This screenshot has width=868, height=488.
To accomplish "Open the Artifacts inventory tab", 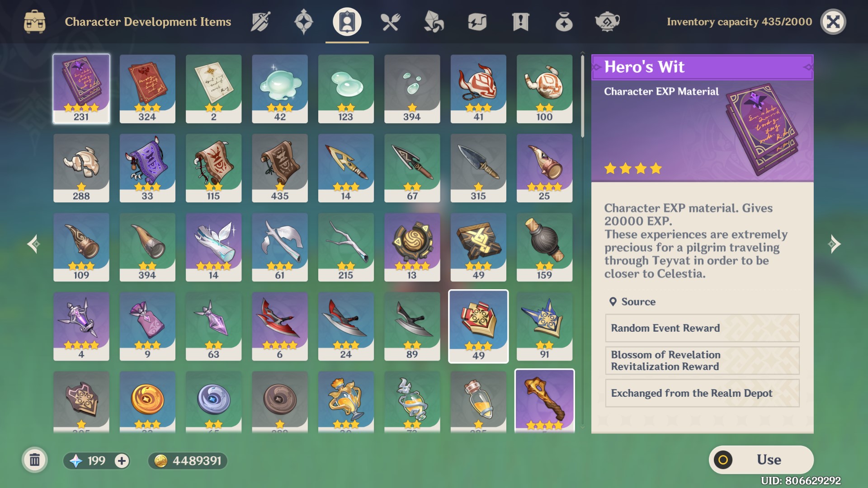I will (303, 22).
